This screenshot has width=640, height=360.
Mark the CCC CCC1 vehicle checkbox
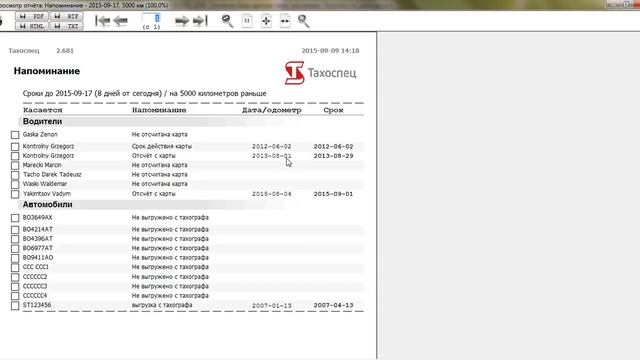(x=15, y=267)
